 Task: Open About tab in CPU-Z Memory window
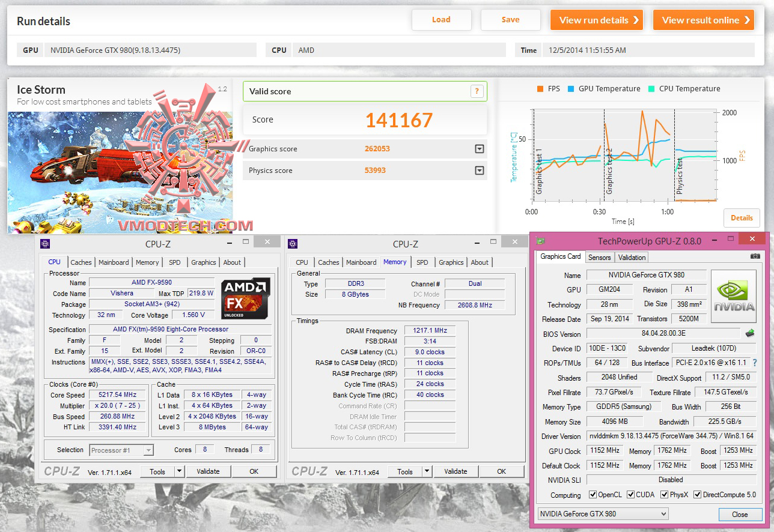tap(480, 262)
